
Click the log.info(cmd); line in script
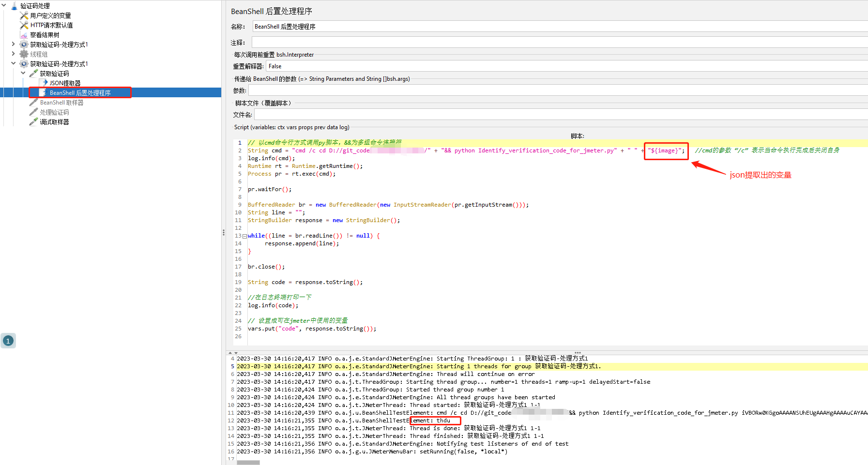point(271,158)
